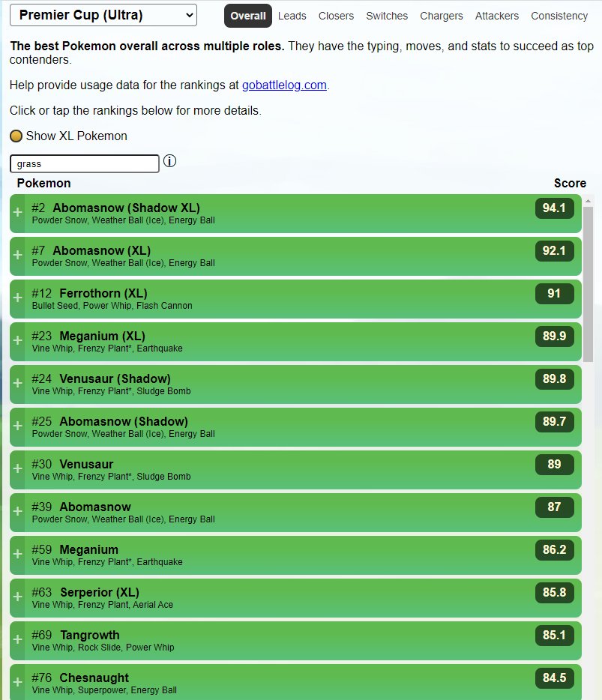Expand Meganium (XL) plus icon
The image size is (602, 700).
(17, 340)
